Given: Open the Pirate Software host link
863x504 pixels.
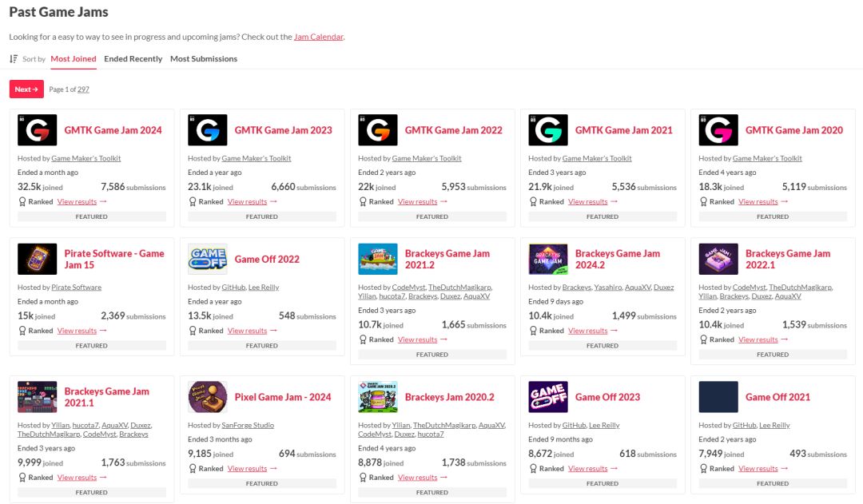Looking at the screenshot, I should click(77, 288).
